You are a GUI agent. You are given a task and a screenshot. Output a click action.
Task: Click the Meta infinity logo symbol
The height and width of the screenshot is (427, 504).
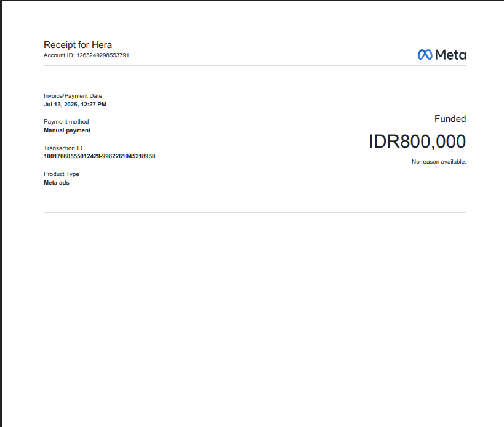click(425, 55)
